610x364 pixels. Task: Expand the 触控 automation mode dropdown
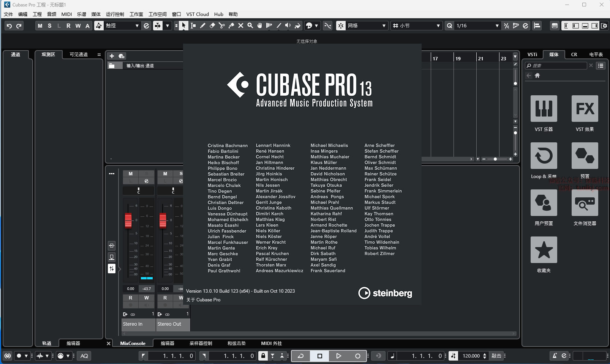coord(137,26)
